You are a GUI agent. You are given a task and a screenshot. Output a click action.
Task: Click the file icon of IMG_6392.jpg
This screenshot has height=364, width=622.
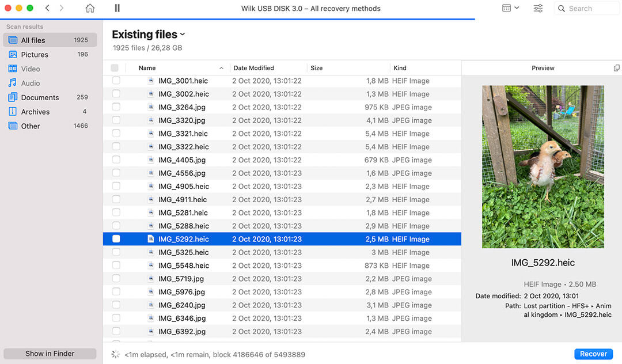click(151, 331)
